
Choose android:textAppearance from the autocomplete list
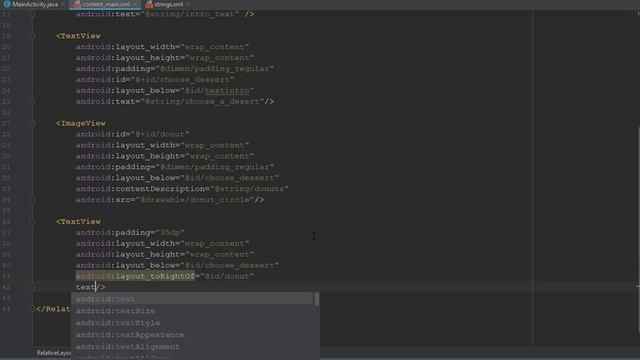[x=192, y=334]
